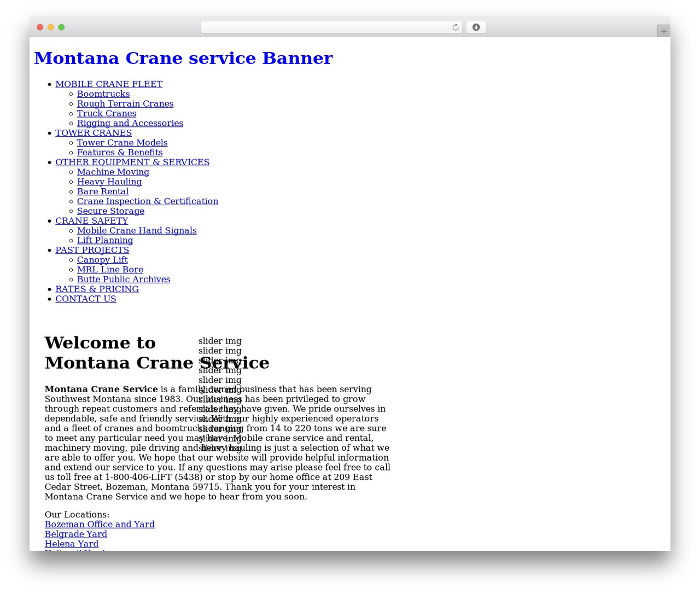The image size is (700, 593).
Task: View Mobile Crane Hand Signals
Action: point(137,231)
